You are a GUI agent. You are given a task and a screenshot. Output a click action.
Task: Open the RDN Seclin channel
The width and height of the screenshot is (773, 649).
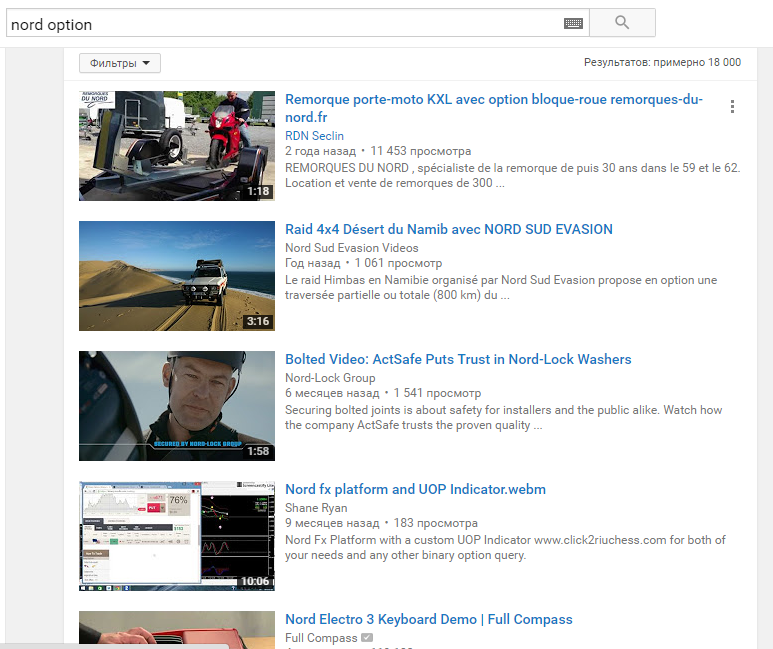(314, 136)
